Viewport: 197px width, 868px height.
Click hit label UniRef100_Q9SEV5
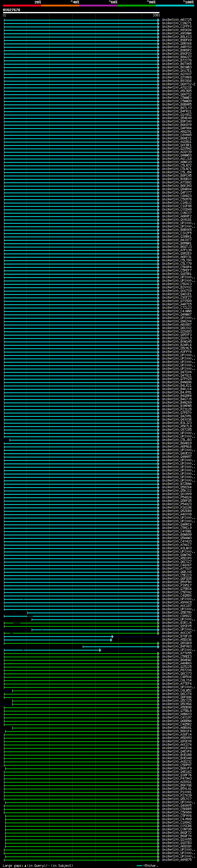pyautogui.click(x=177, y=626)
